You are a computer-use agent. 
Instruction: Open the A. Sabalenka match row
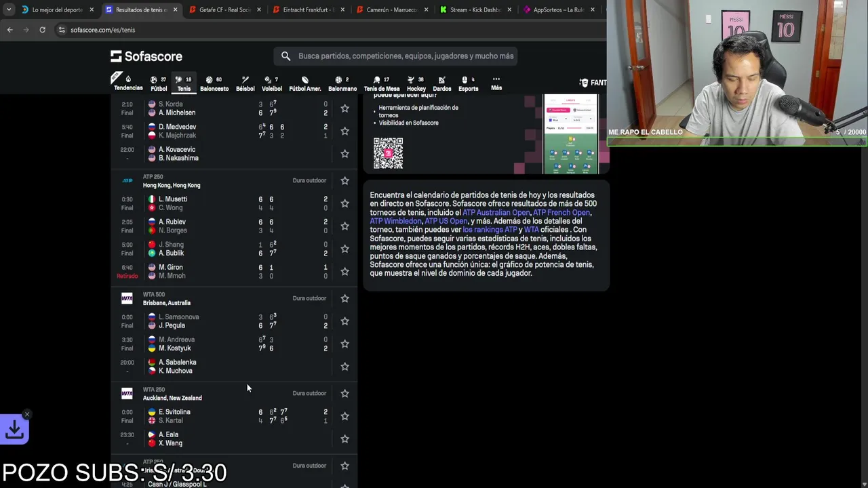pyautogui.click(x=235, y=367)
